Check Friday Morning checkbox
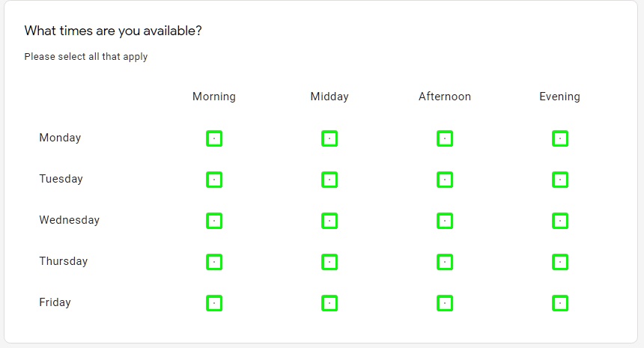644x348 pixels. (214, 303)
